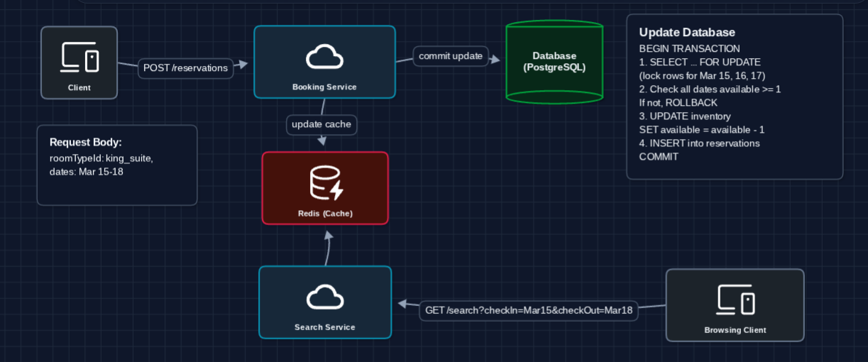Click the "Booking Service" node label

click(x=324, y=87)
